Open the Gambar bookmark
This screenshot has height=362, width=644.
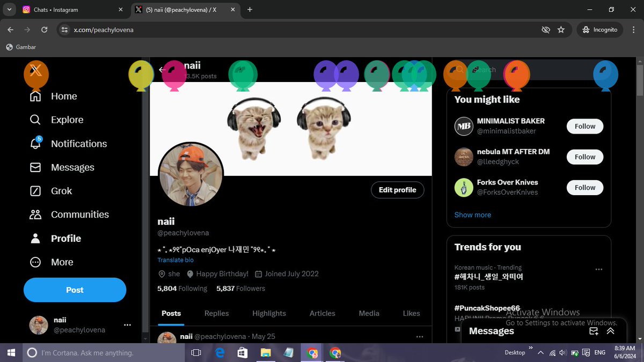21,47
